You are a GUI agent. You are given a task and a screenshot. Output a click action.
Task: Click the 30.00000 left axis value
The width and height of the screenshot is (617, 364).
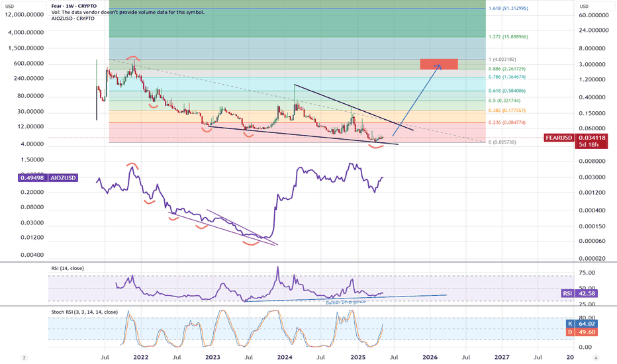coord(30,112)
